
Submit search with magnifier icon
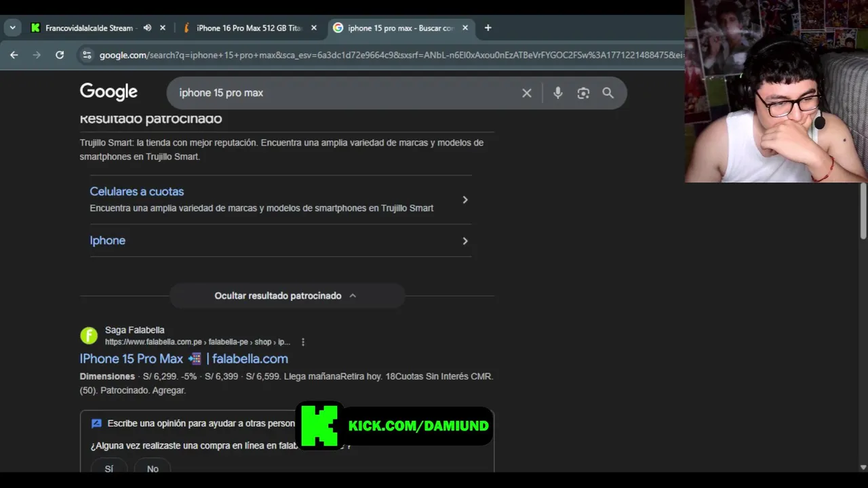click(x=608, y=93)
